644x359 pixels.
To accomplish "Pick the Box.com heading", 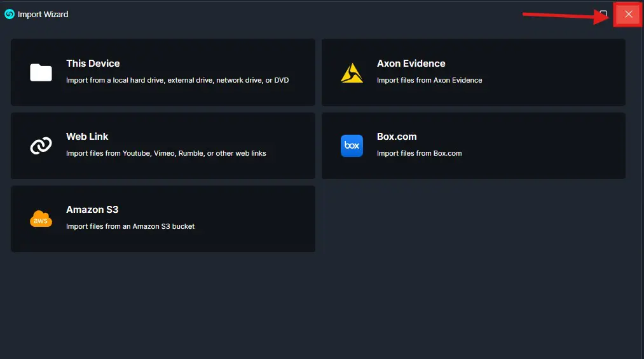I will click(397, 137).
